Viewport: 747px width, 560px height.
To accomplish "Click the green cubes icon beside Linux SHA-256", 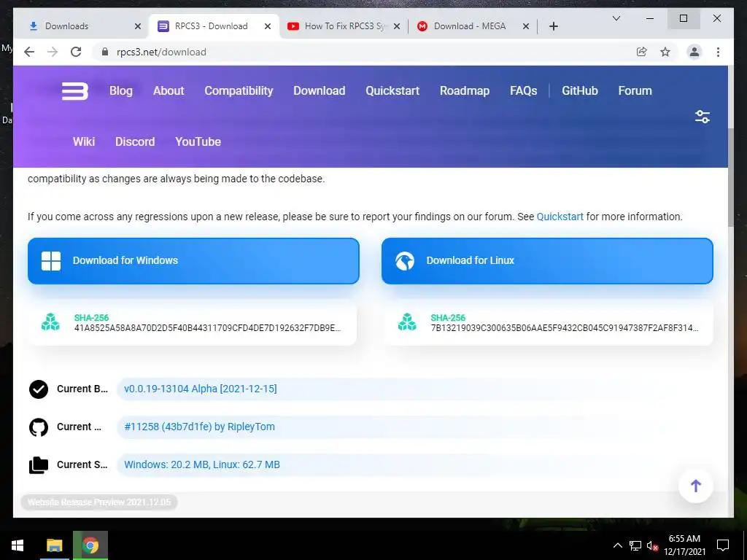I will 407,322.
